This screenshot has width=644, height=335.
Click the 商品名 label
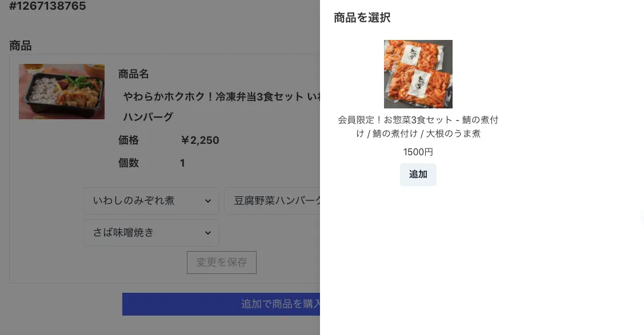click(x=134, y=74)
